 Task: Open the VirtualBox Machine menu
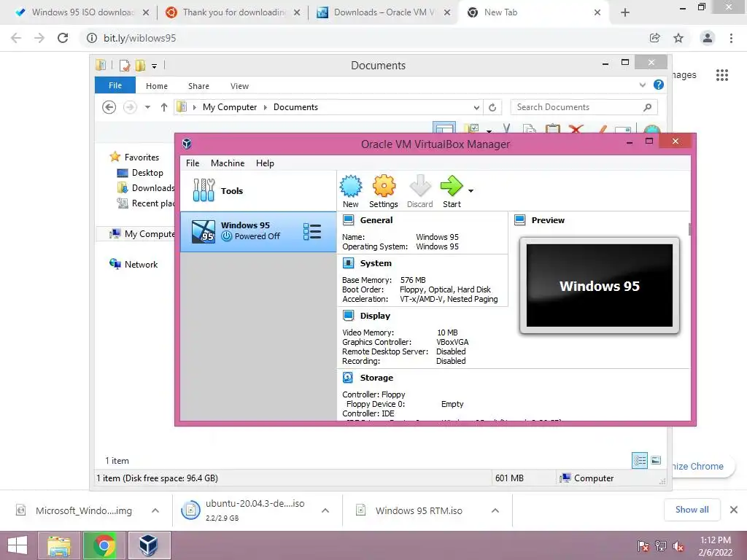pyautogui.click(x=228, y=163)
